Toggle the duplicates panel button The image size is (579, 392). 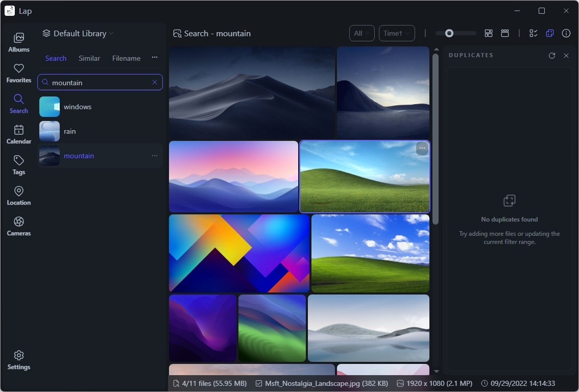point(550,33)
